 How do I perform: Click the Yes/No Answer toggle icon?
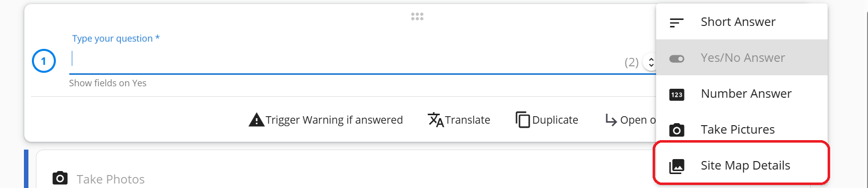click(x=677, y=59)
